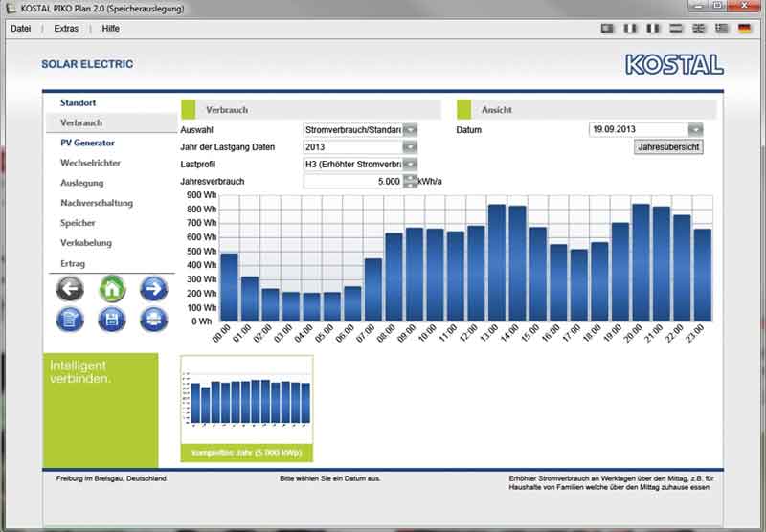Select the 20:00 bar in the chart

pyautogui.click(x=641, y=262)
